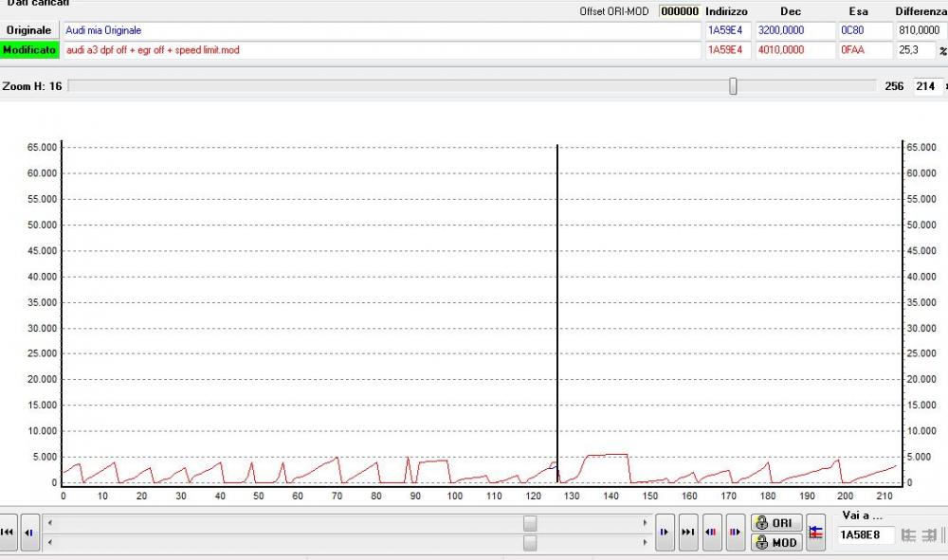Click the Originale Dec value 3200,0000
Screen dimensions: 948x560
coord(794,30)
